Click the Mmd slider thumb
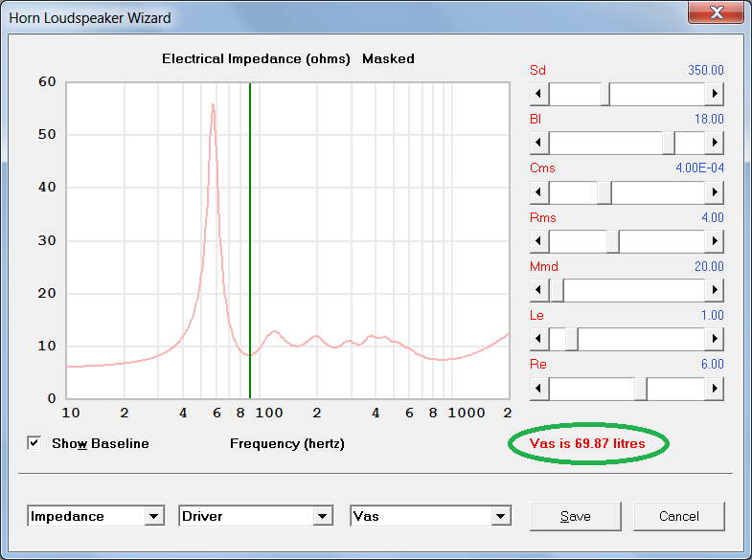752x560 pixels. pyautogui.click(x=557, y=290)
